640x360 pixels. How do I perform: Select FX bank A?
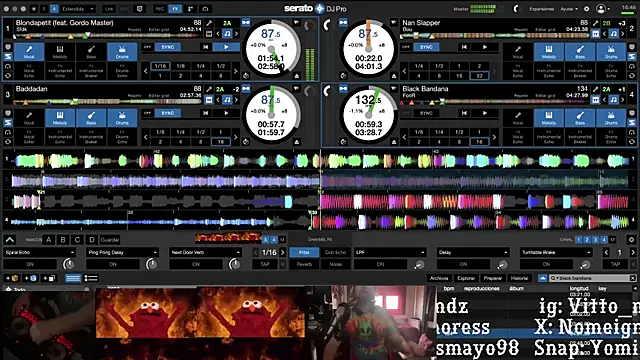(49, 240)
